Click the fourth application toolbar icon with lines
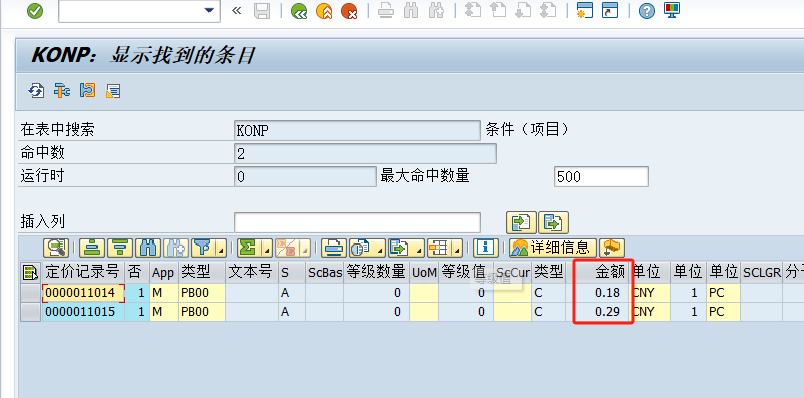The height and width of the screenshot is (398, 804). [x=113, y=91]
